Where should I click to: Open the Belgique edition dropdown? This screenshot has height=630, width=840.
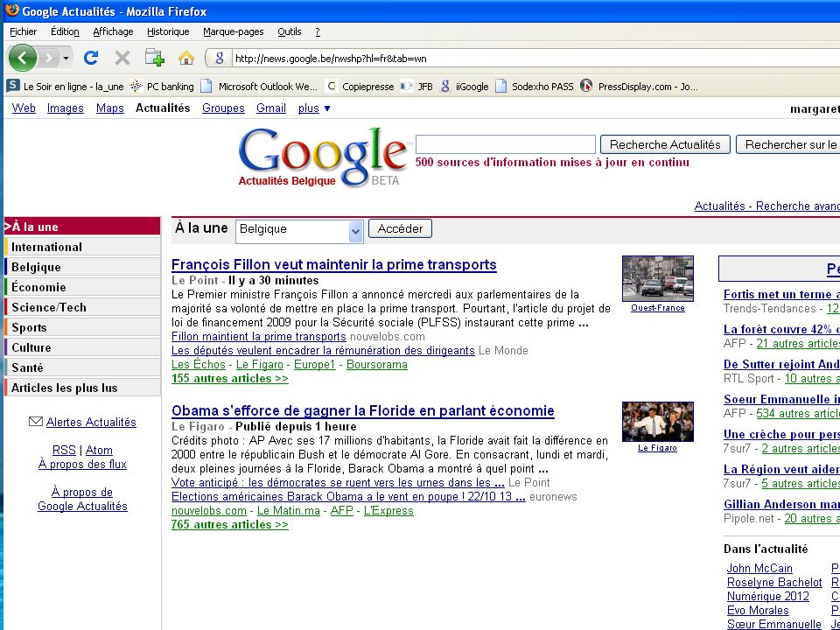299,231
